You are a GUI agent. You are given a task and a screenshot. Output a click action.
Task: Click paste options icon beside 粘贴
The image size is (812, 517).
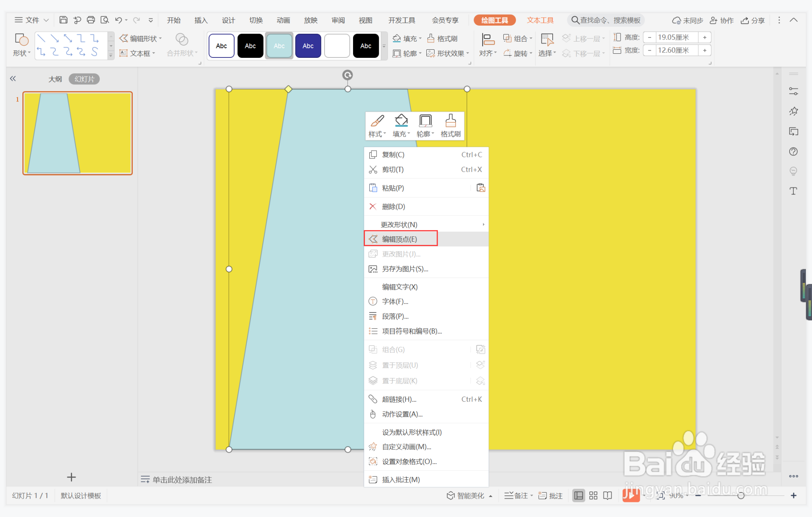click(x=481, y=188)
